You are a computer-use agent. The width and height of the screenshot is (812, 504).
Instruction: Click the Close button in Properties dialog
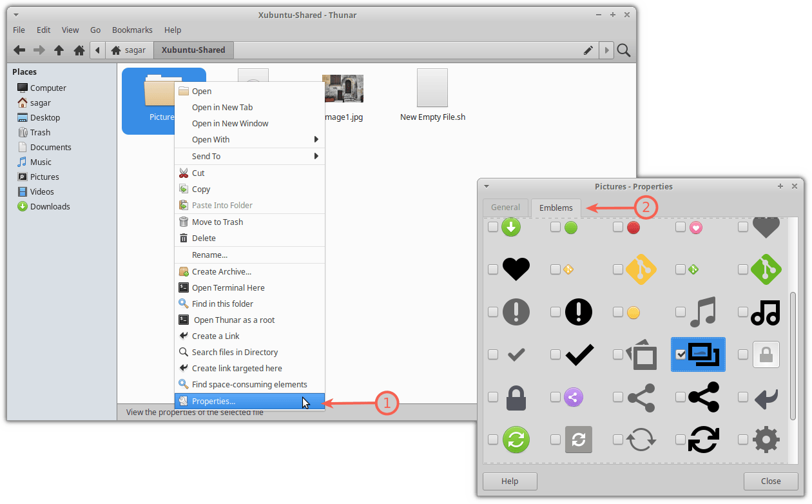tap(770, 481)
